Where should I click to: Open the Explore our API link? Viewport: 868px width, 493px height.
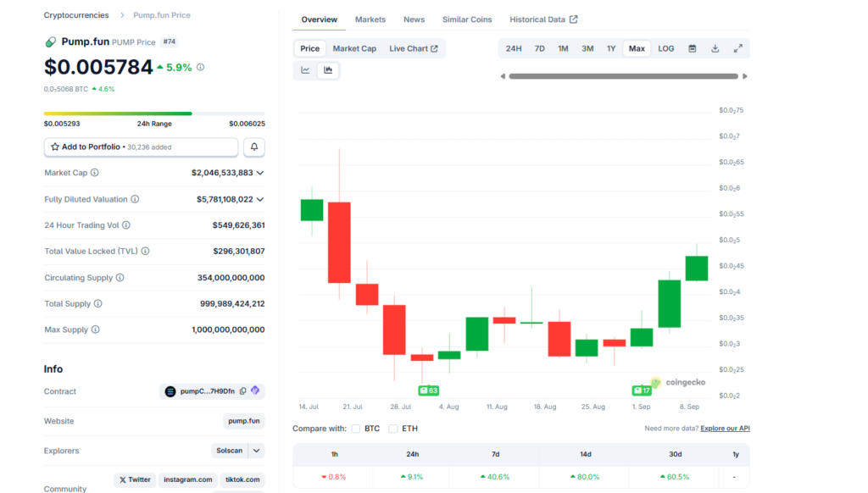pos(724,428)
